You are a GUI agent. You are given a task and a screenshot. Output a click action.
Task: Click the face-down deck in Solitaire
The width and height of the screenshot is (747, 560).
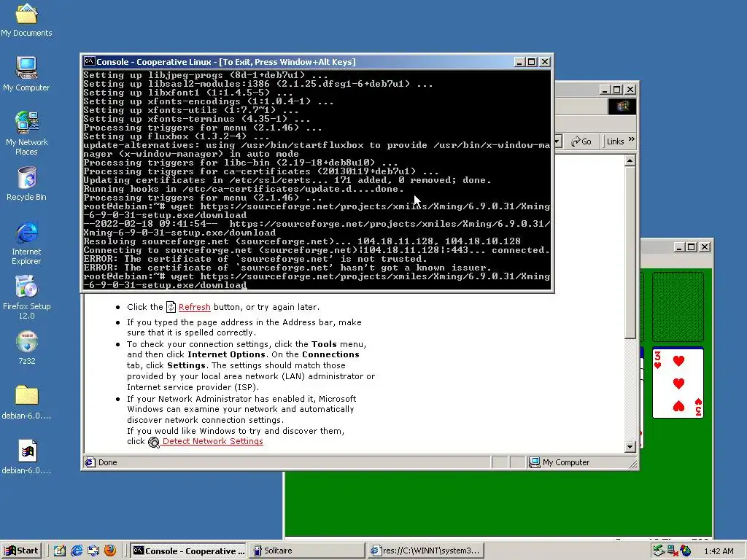coord(678,307)
